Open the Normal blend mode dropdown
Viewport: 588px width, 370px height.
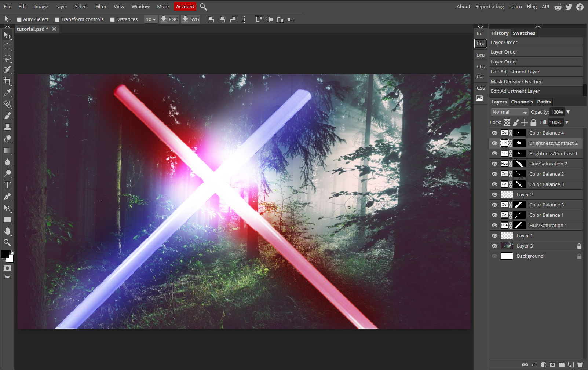[509, 112]
